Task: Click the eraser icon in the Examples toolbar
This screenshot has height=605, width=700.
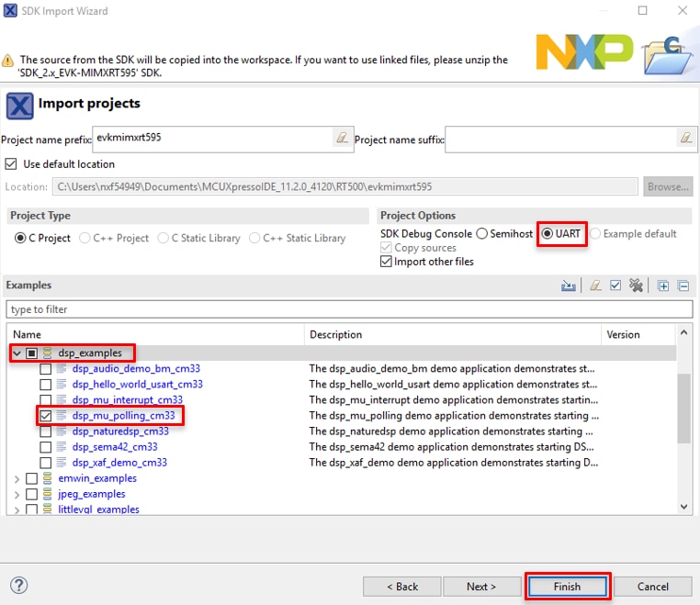Action: point(595,286)
